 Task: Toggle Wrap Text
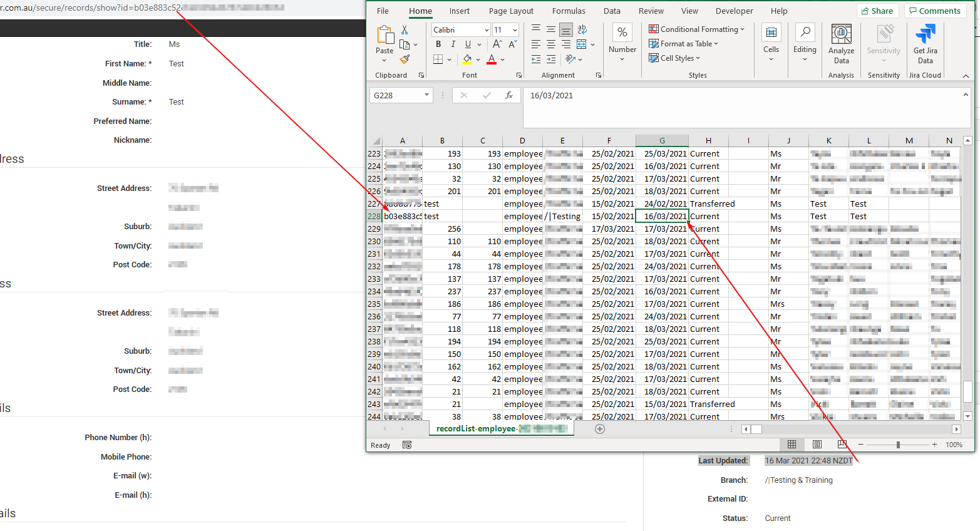click(582, 29)
